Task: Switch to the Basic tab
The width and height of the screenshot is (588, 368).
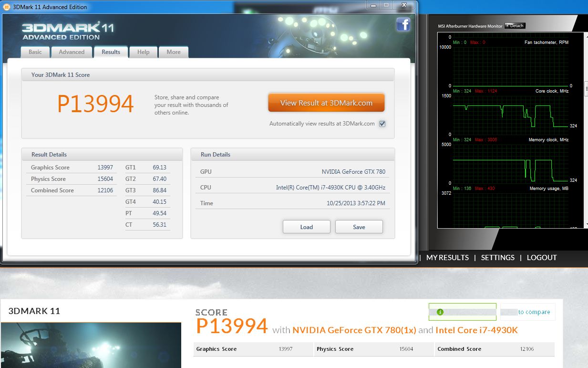Action: point(35,52)
